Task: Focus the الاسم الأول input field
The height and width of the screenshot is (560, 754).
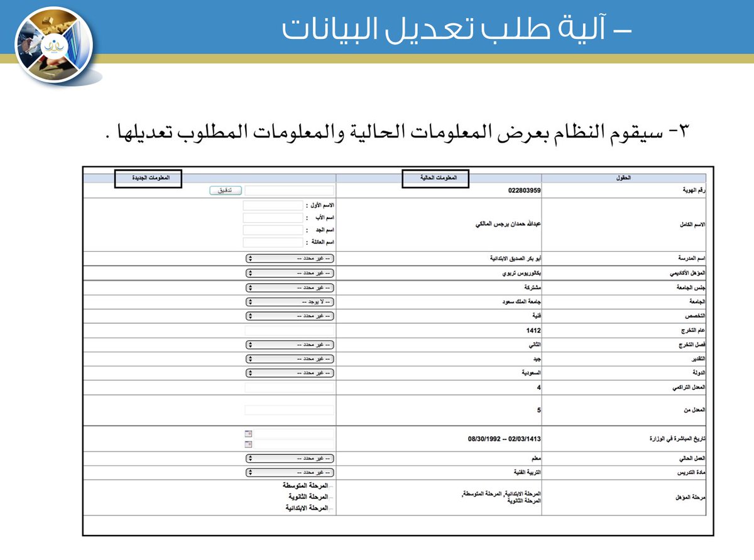Action: [273, 205]
